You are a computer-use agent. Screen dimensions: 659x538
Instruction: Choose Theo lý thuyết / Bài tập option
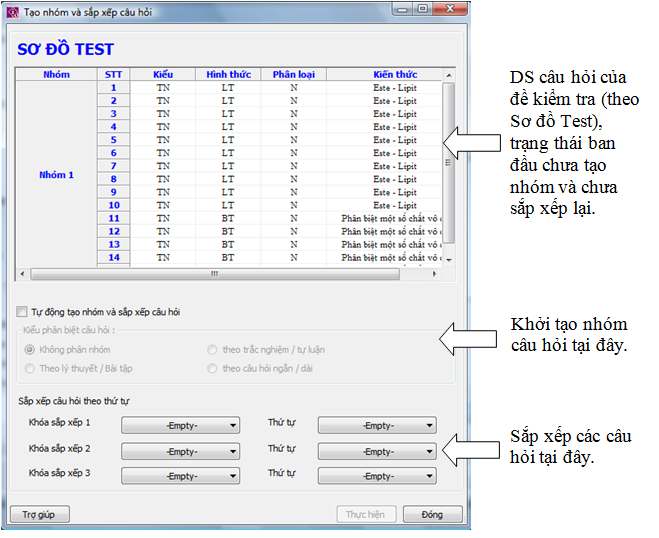tap(30, 368)
